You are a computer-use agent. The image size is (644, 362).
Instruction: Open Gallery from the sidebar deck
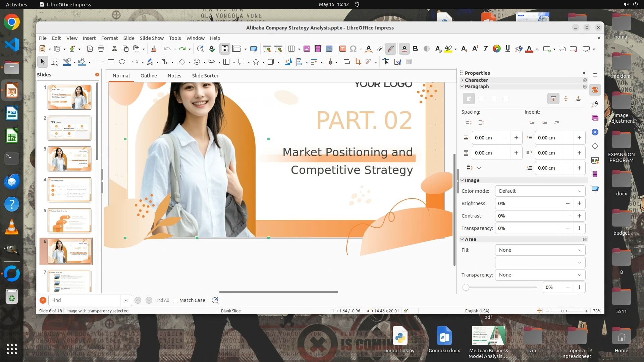coord(595,118)
